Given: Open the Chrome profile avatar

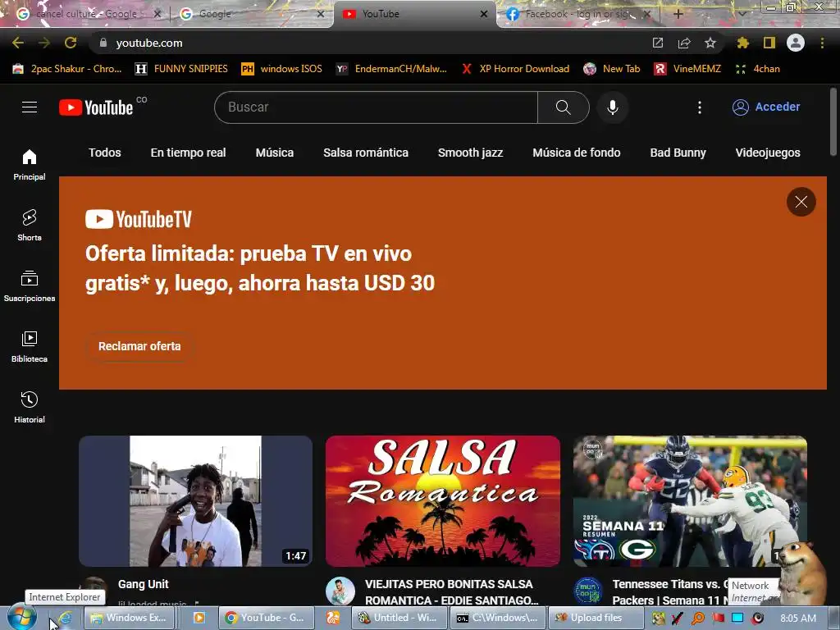Looking at the screenshot, I should pos(796,43).
